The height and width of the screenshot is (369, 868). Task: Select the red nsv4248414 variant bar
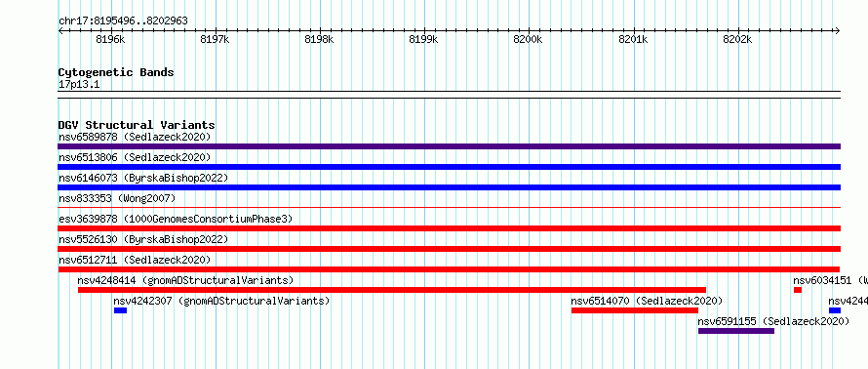click(392, 290)
